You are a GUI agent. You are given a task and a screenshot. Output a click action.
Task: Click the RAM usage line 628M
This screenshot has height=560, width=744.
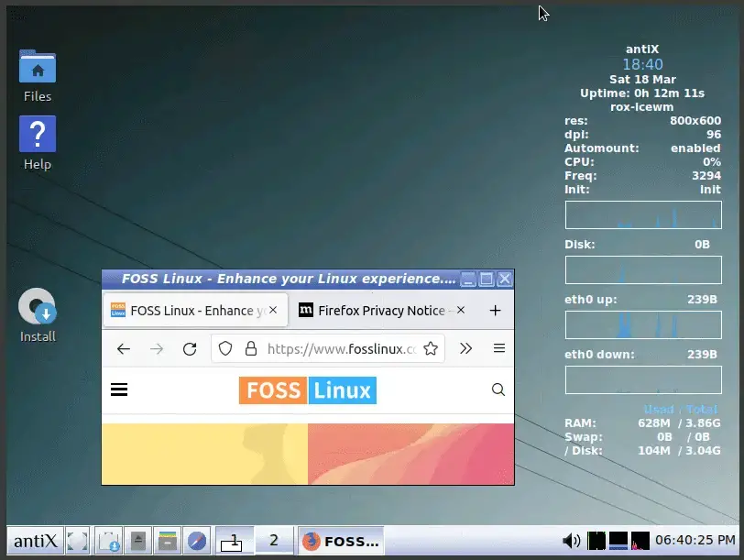[x=642, y=423]
